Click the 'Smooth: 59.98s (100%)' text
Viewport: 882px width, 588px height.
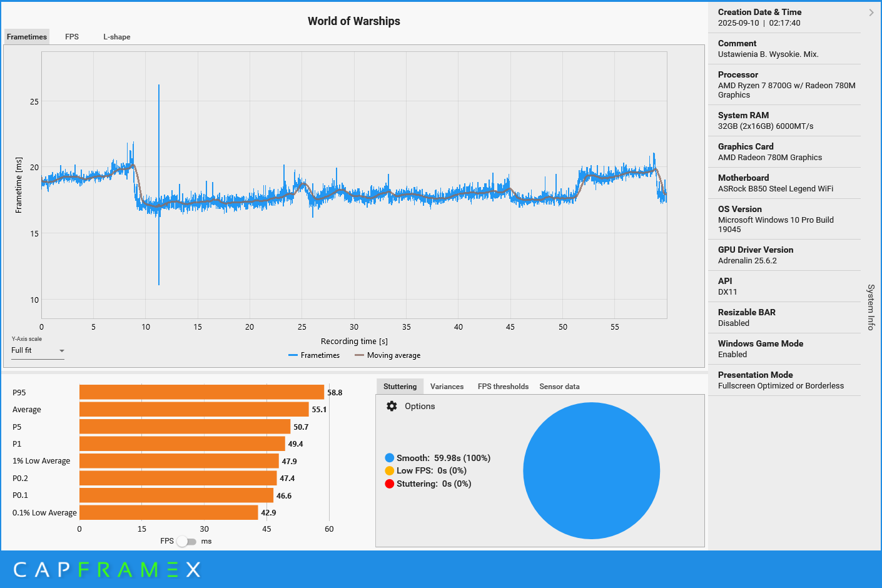pos(444,458)
